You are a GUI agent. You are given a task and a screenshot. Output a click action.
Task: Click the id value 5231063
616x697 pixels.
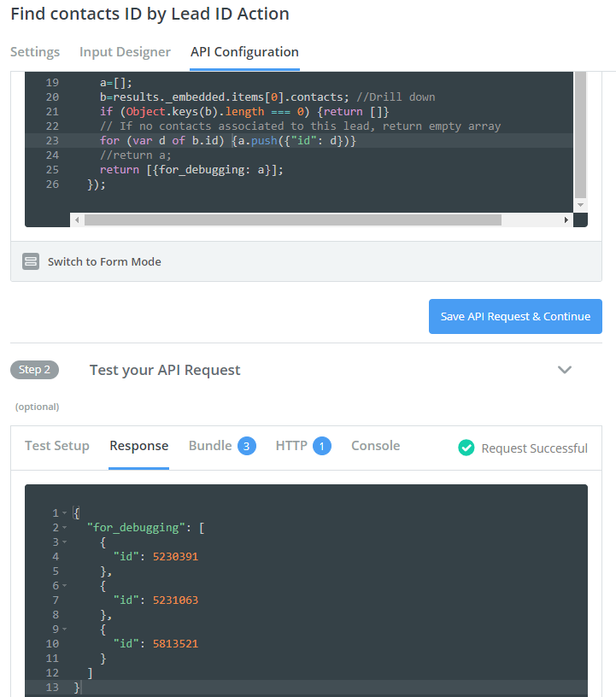[x=175, y=600]
